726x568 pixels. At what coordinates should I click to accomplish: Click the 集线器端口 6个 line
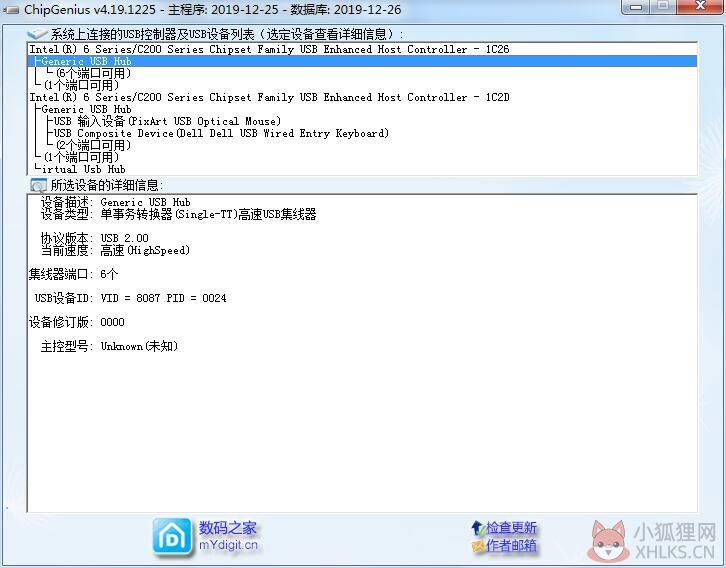(74, 275)
